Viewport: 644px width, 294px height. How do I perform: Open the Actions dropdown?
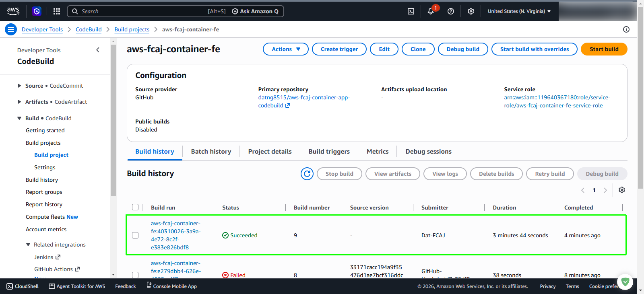pos(286,49)
